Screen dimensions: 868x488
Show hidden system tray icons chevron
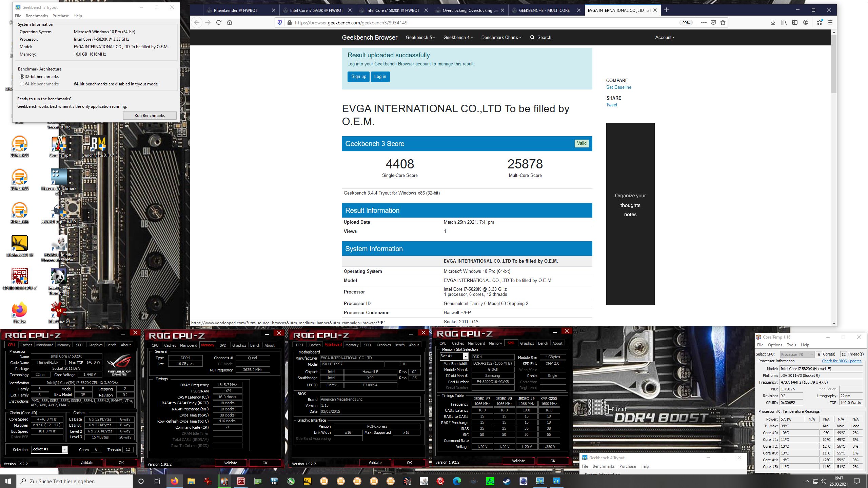coord(807,481)
